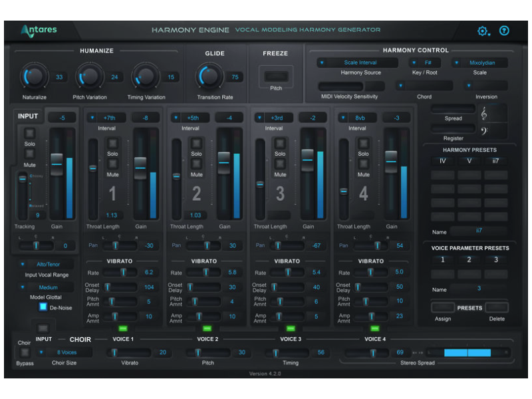Image resolution: width=532 pixels, height=399 pixels.
Task: Select the bass clef register icon
Action: (x=484, y=130)
